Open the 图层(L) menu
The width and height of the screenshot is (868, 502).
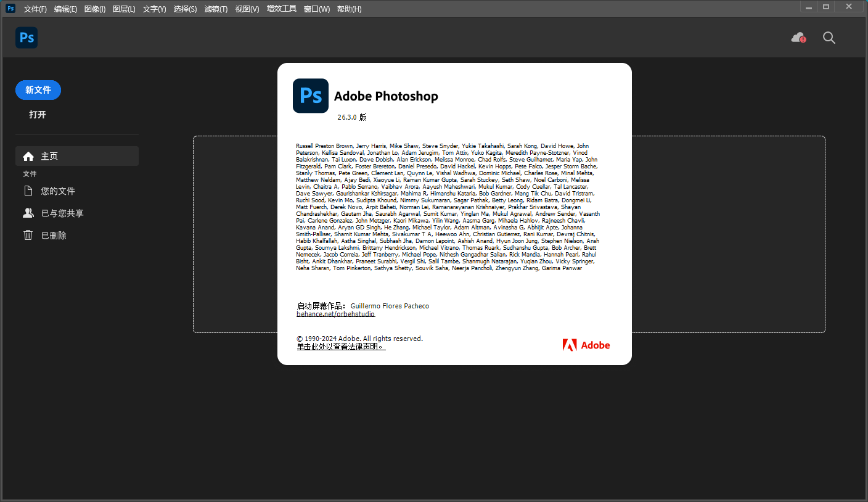124,9
